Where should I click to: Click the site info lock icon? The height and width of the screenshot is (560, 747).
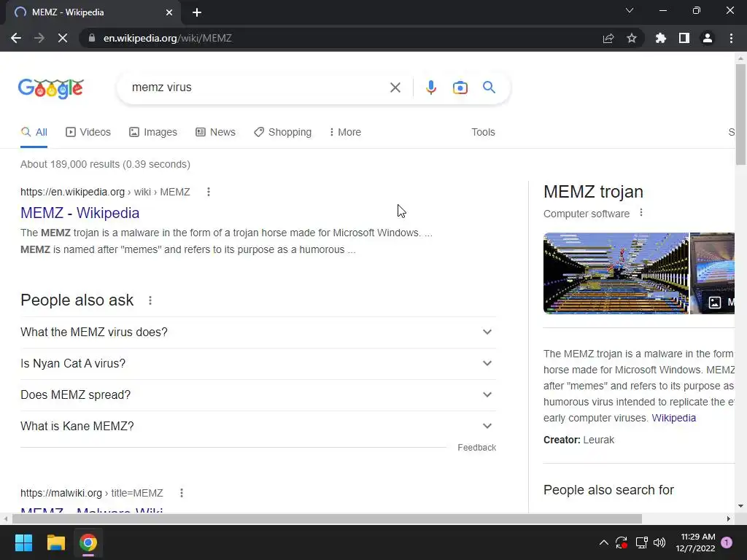91,38
